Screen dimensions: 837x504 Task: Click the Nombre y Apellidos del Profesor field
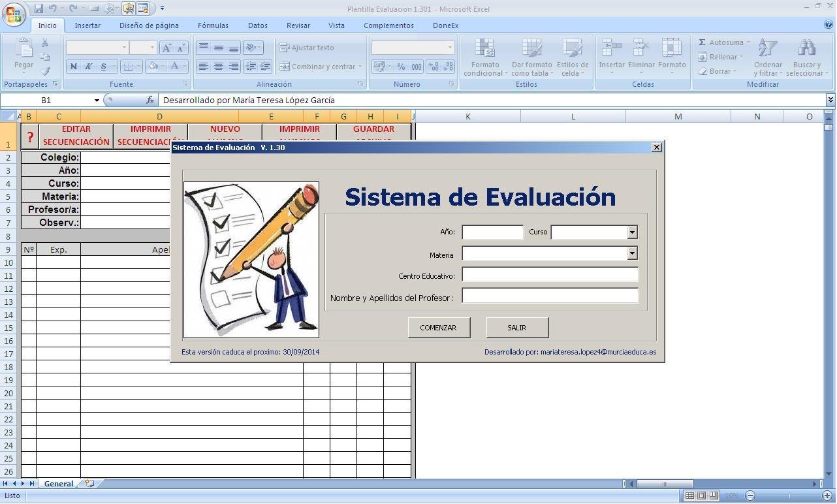tap(550, 296)
